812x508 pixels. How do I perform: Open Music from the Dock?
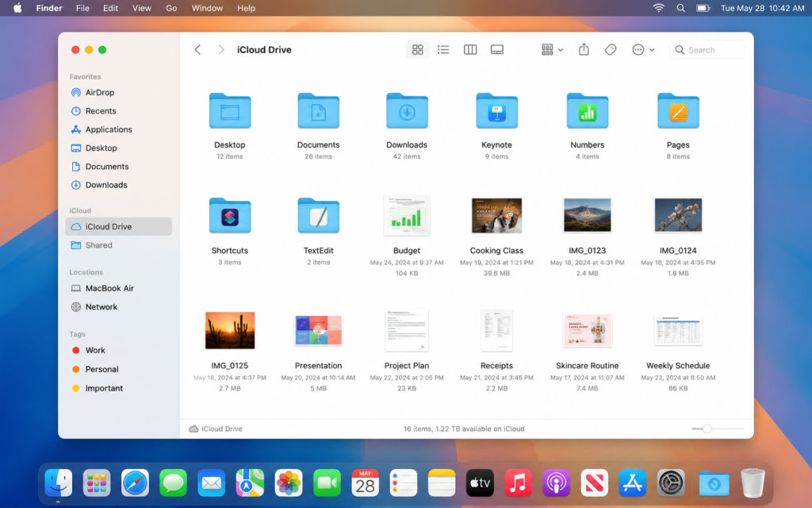[518, 483]
